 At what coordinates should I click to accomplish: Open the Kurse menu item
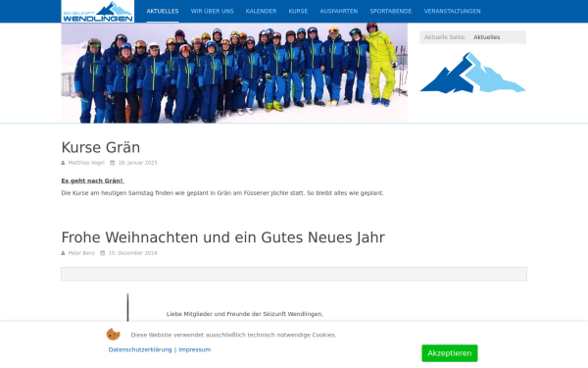click(298, 11)
